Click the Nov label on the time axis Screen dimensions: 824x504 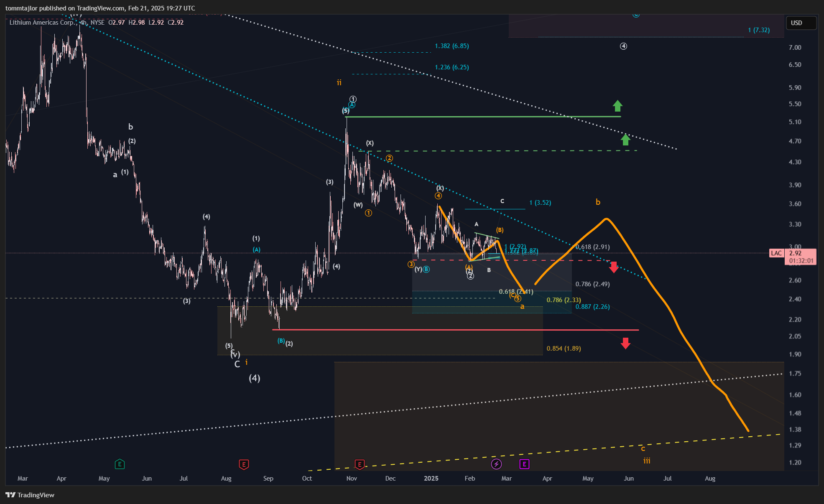352,479
